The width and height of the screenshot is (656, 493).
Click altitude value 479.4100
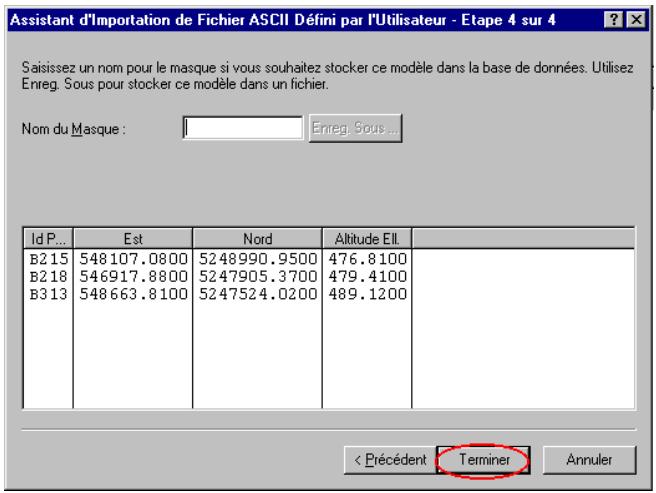(x=367, y=277)
